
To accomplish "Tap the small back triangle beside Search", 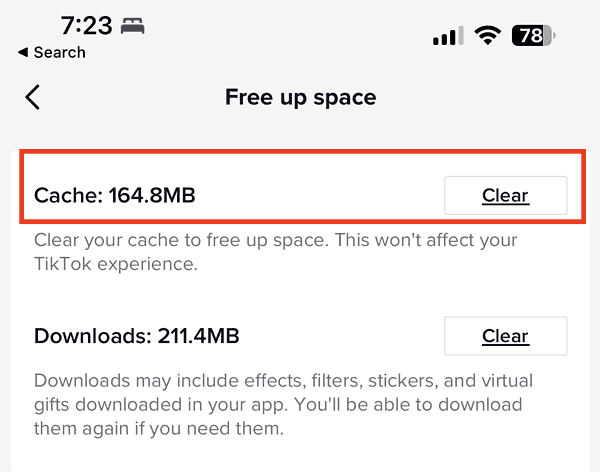I will click(23, 52).
